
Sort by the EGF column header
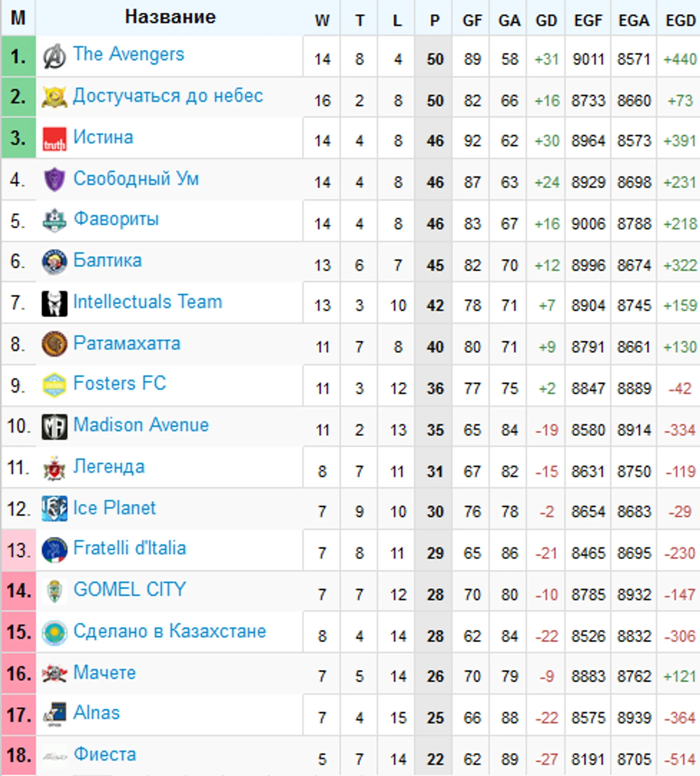(x=588, y=21)
